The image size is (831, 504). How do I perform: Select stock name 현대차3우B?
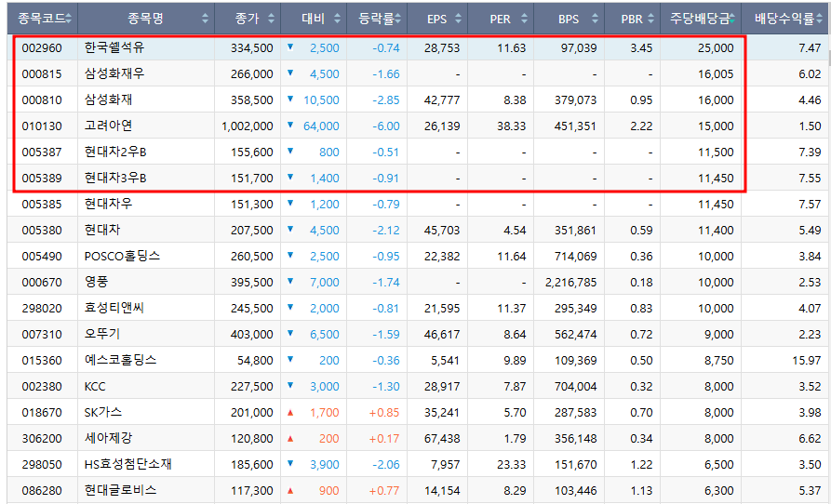click(115, 178)
